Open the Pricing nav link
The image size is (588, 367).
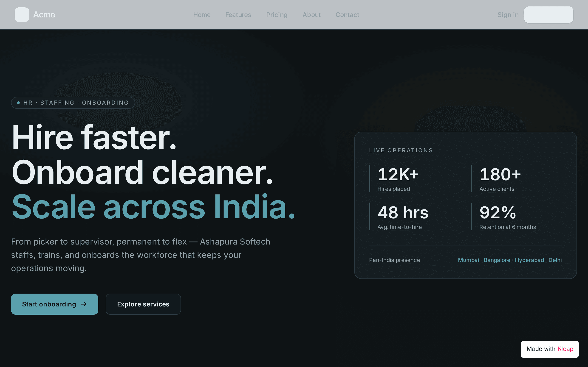277,15
